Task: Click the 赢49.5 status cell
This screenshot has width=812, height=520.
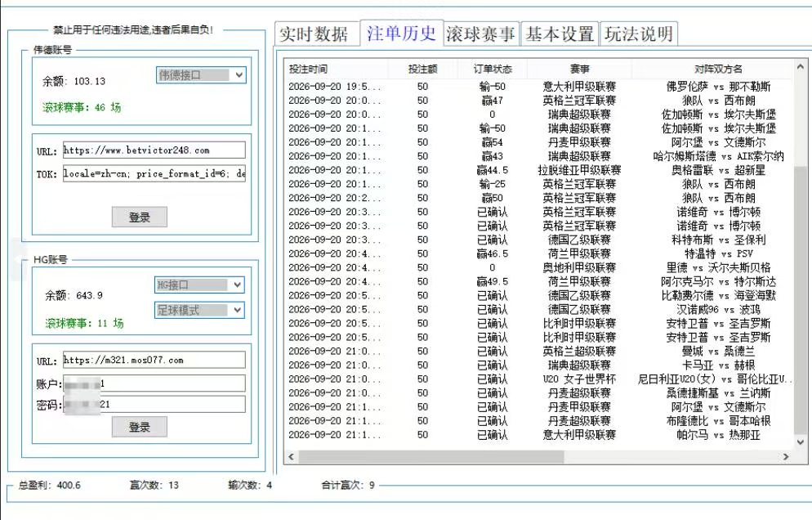Action: pos(492,281)
